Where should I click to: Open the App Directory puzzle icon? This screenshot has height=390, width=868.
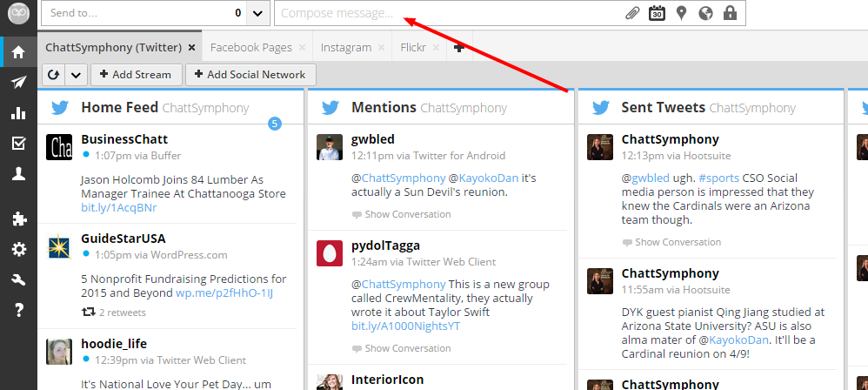(x=18, y=219)
